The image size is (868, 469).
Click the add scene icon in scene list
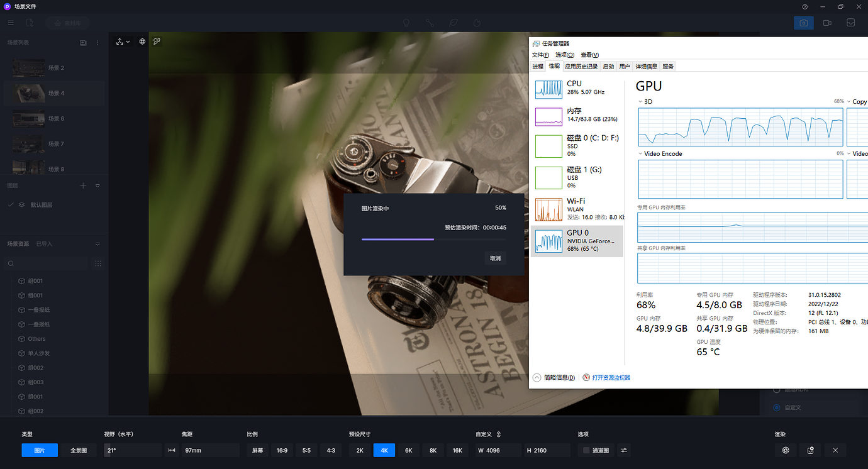coord(83,43)
